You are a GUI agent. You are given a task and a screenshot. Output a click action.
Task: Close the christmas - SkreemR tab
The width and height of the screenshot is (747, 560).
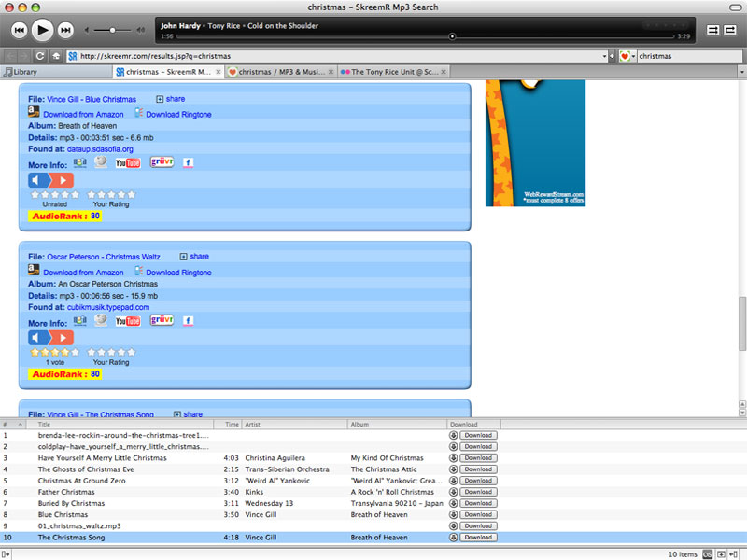(x=218, y=72)
